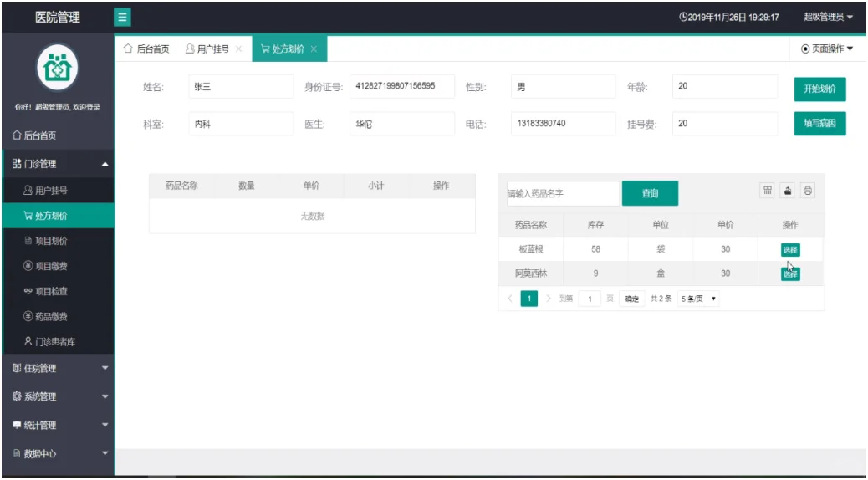Click the 电话 input field
868x480 pixels.
coord(564,124)
